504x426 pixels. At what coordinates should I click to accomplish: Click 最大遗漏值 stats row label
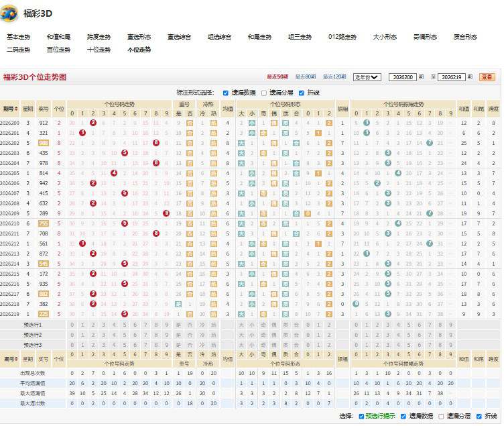pyautogui.click(x=32, y=393)
